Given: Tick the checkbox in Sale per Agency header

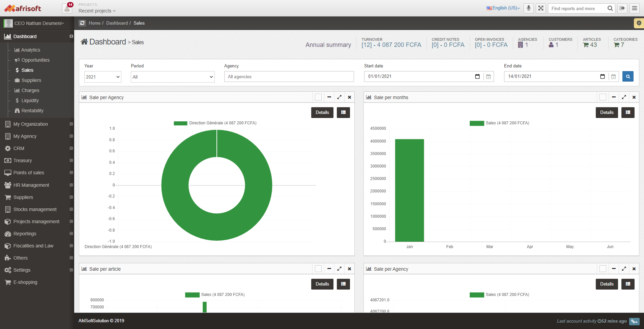Looking at the screenshot, I should click(x=318, y=97).
